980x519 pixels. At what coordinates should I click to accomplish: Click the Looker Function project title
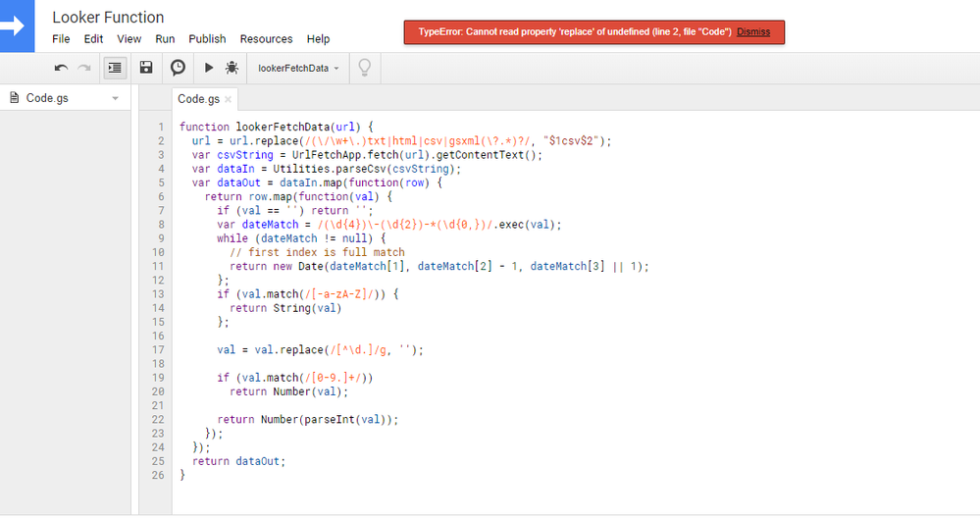click(x=108, y=18)
